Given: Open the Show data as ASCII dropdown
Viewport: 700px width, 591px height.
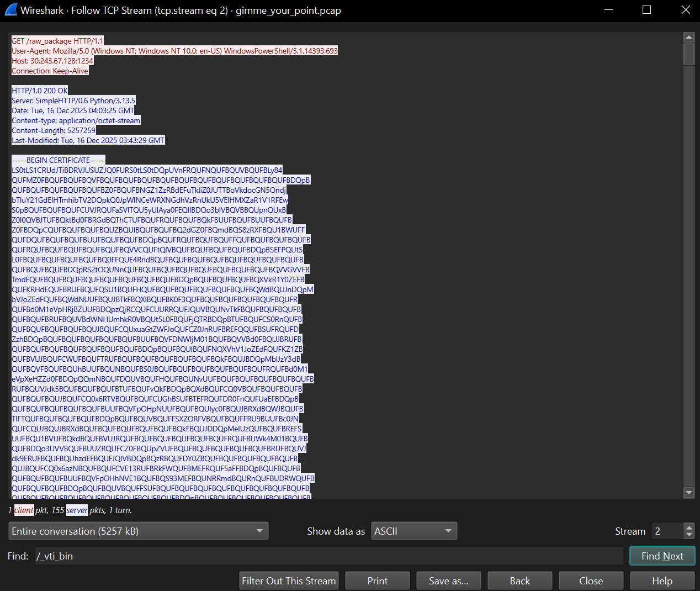Looking at the screenshot, I should (414, 531).
